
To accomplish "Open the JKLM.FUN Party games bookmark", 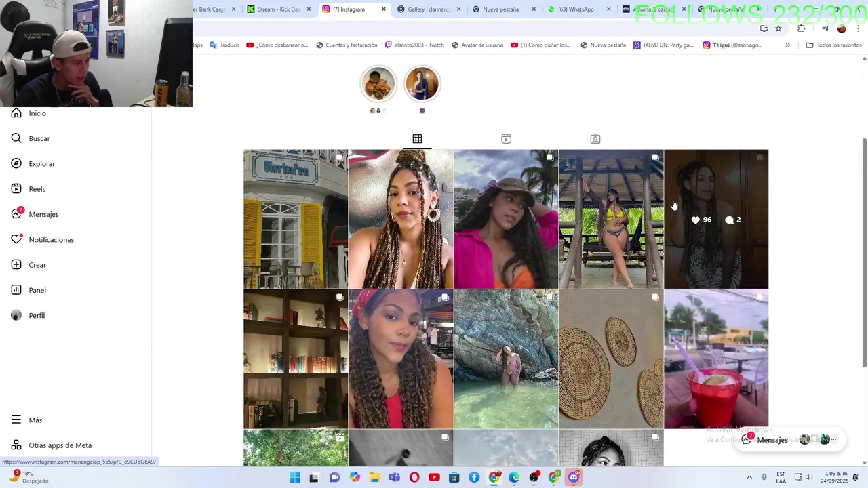I will tap(664, 45).
